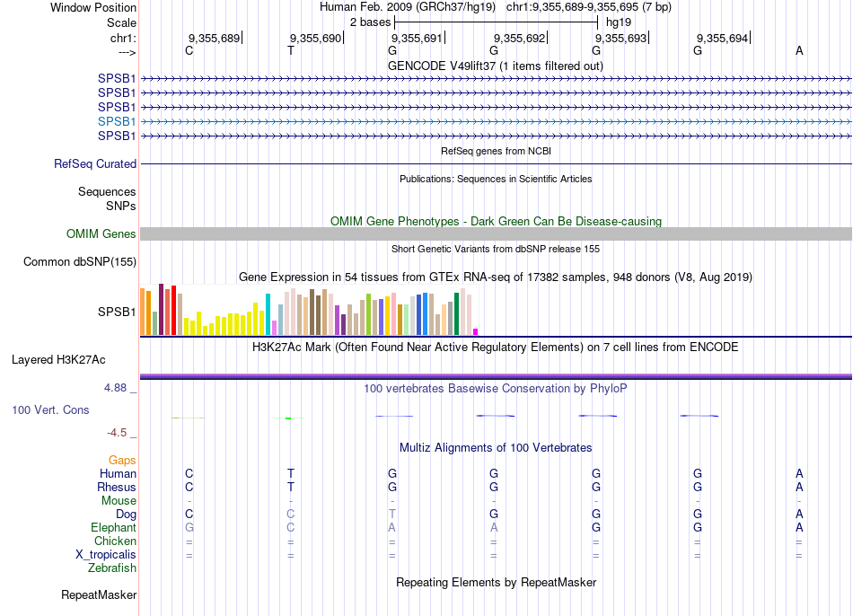Click the 9,355,692 ruler position
Image resolution: width=853 pixels, height=616 pixels.
[x=519, y=38]
